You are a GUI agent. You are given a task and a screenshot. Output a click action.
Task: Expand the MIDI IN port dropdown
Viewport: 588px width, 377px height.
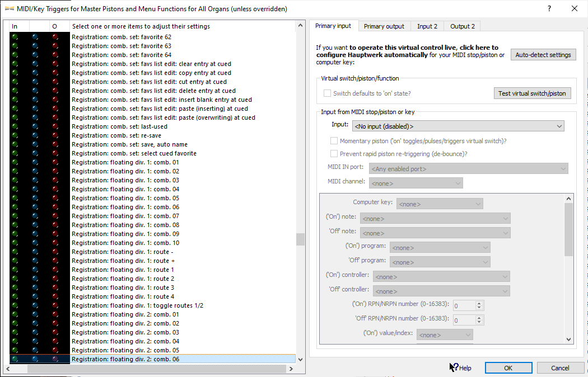[x=468, y=168]
